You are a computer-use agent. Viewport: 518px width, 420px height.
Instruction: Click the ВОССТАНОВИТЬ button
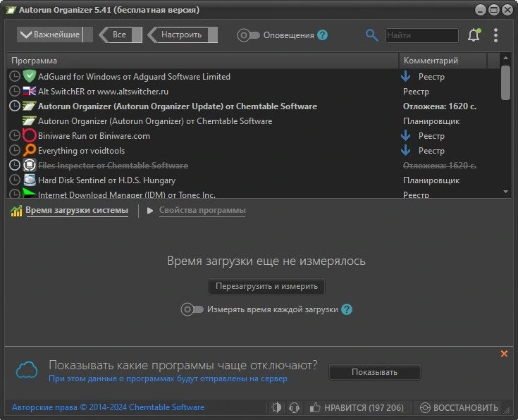459,407
